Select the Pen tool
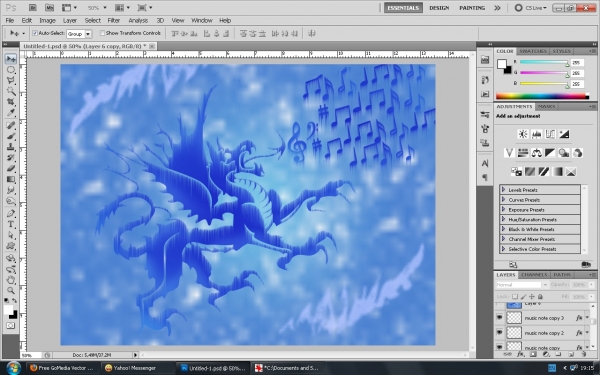This screenshot has height=375, width=600. (x=11, y=214)
